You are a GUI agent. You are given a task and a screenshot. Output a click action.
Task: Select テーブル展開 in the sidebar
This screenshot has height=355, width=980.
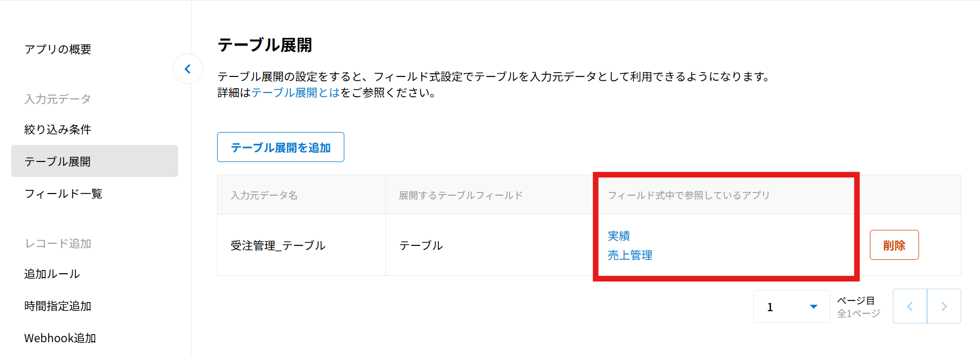pos(58,161)
